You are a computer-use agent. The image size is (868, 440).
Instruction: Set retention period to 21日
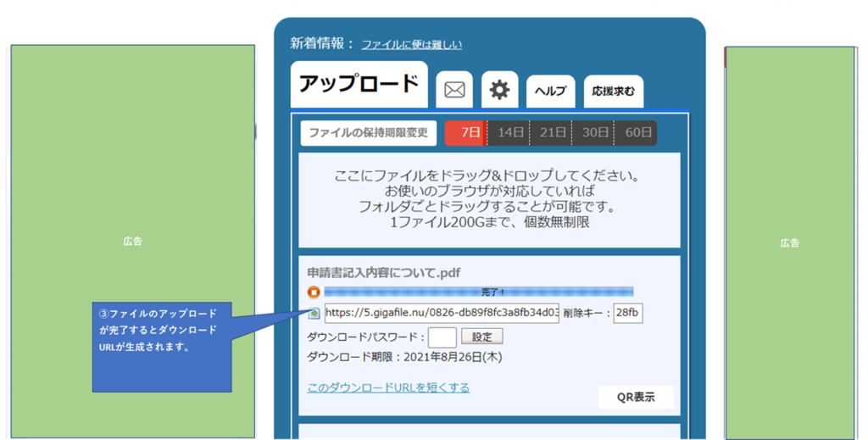pyautogui.click(x=552, y=133)
